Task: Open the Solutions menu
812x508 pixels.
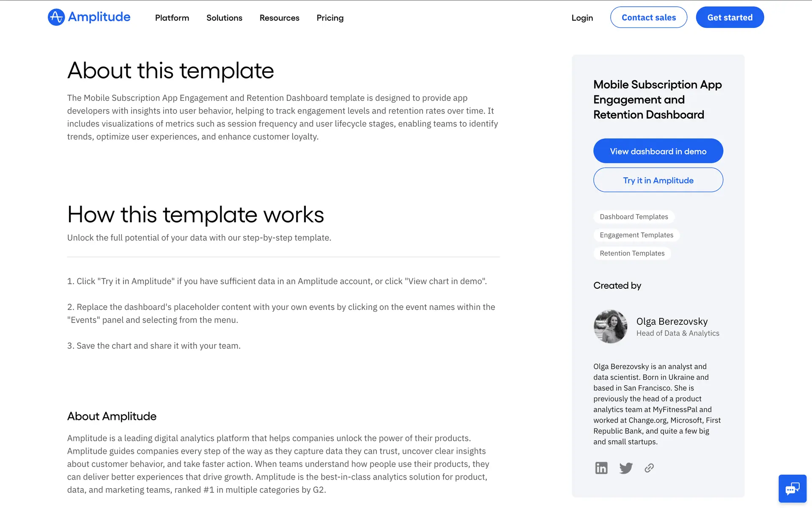Action: [x=224, y=18]
